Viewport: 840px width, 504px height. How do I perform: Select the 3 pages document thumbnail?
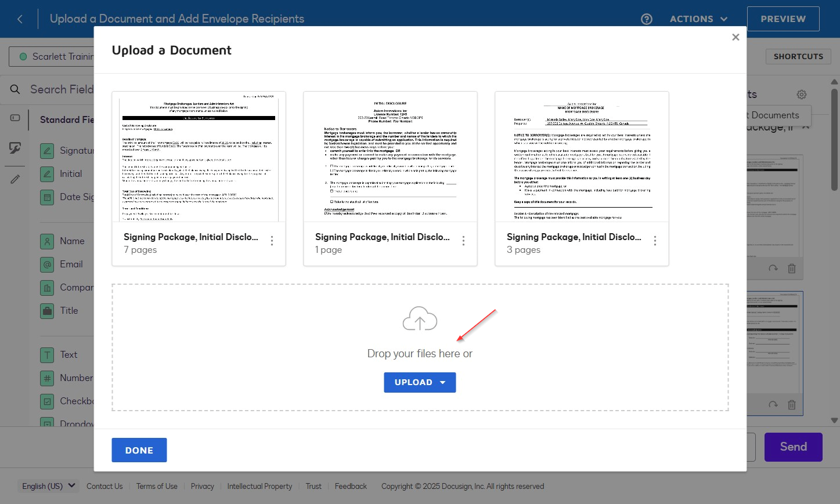582,157
